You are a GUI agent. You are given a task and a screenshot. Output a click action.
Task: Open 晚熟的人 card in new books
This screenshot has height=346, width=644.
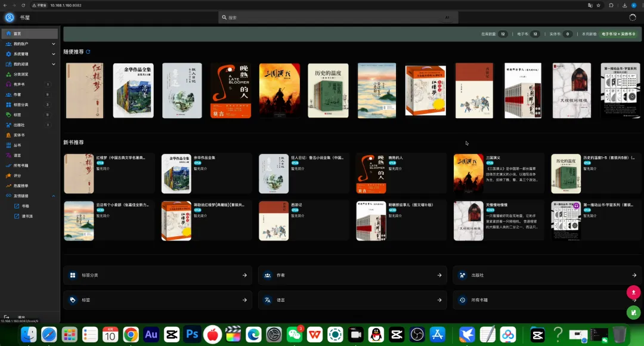click(401, 174)
